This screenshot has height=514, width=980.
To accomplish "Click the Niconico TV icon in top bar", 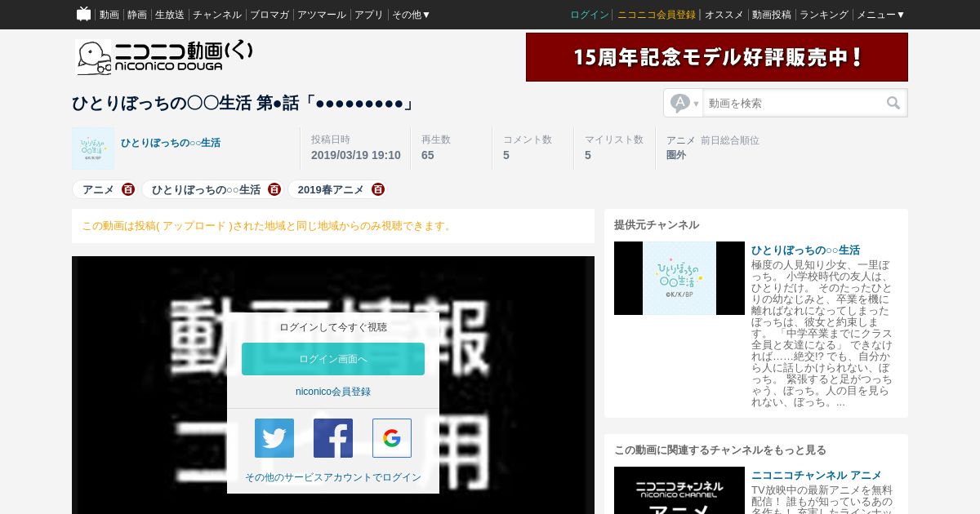I will coord(83,14).
